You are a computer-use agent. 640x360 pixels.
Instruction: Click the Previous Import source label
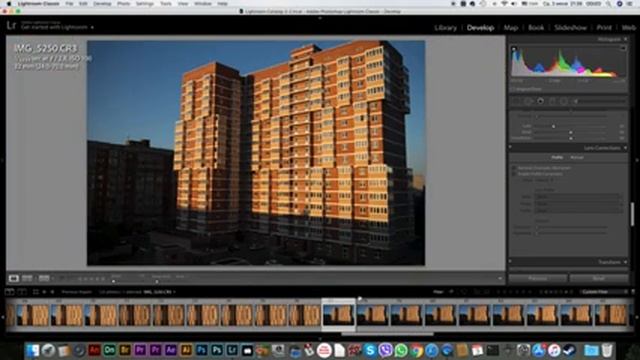click(77, 292)
